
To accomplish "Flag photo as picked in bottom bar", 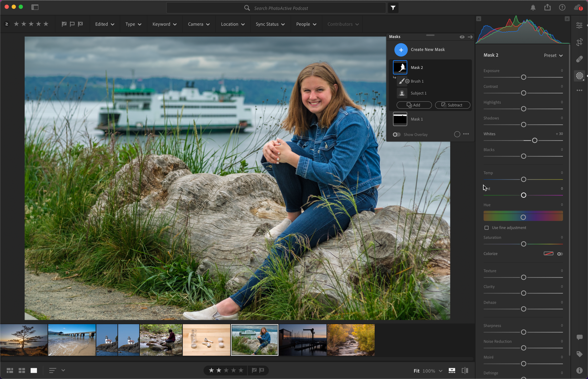I will pos(254,370).
